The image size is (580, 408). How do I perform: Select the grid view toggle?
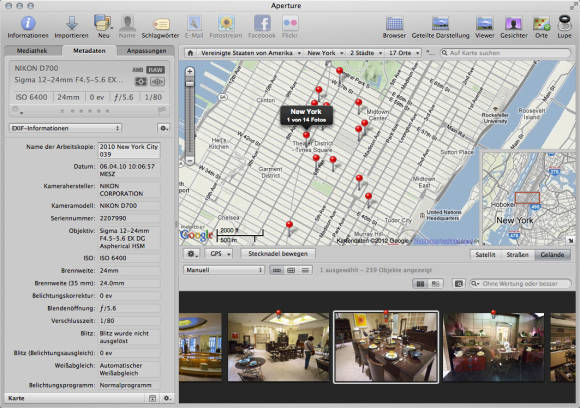(x=291, y=270)
